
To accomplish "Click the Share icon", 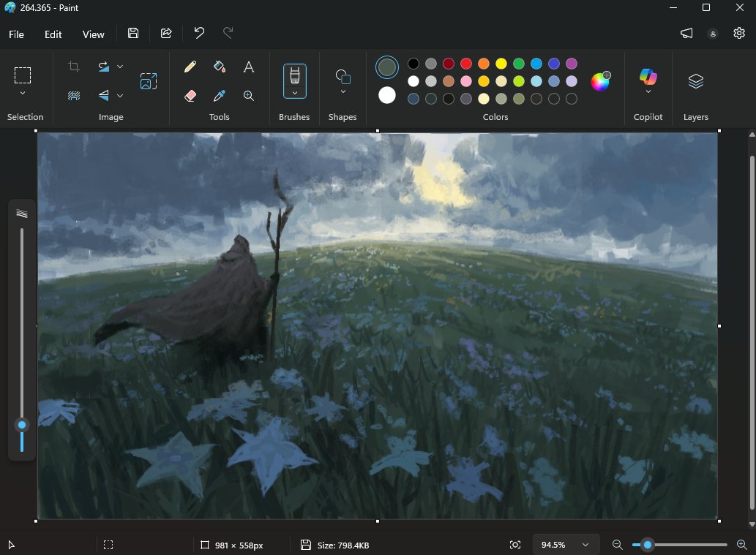I will point(166,33).
